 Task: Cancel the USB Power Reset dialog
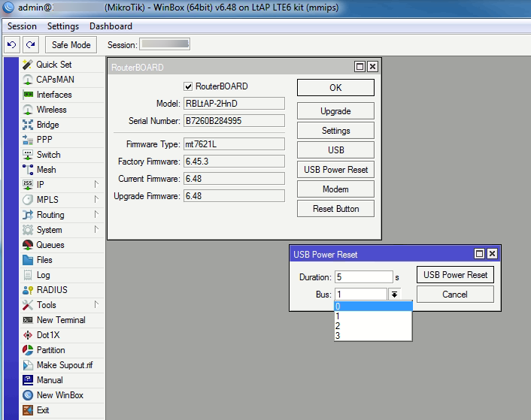(455, 295)
